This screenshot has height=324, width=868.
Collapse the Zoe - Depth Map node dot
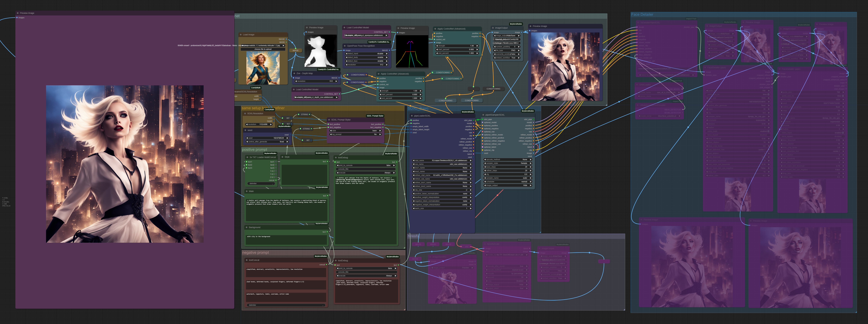tap(294, 73)
